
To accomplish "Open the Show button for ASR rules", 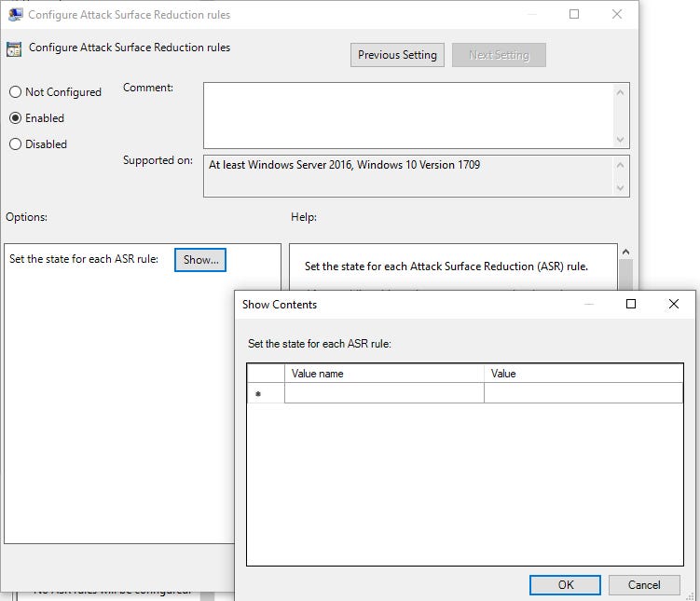I will (x=200, y=260).
